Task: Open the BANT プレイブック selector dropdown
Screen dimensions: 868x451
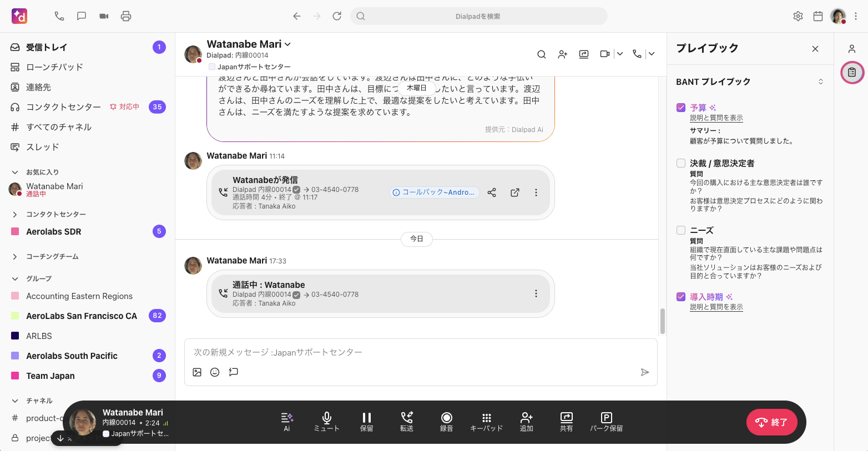Action: (x=820, y=82)
